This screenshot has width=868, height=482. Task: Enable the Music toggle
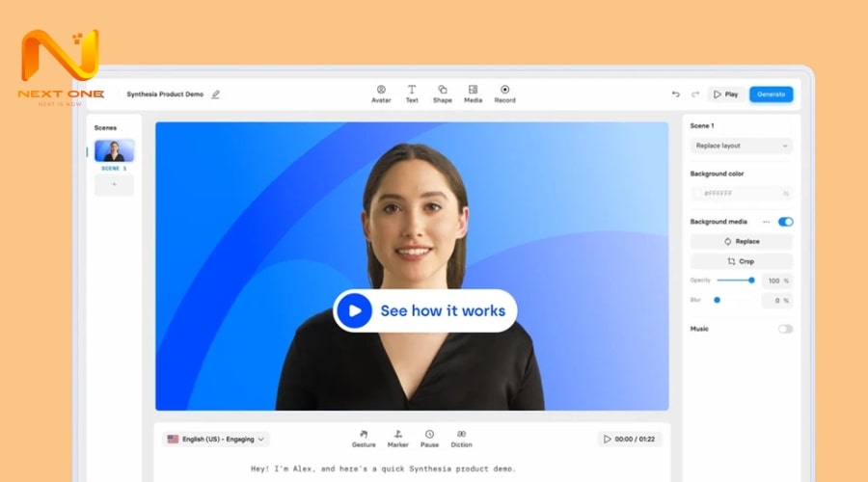coord(785,329)
